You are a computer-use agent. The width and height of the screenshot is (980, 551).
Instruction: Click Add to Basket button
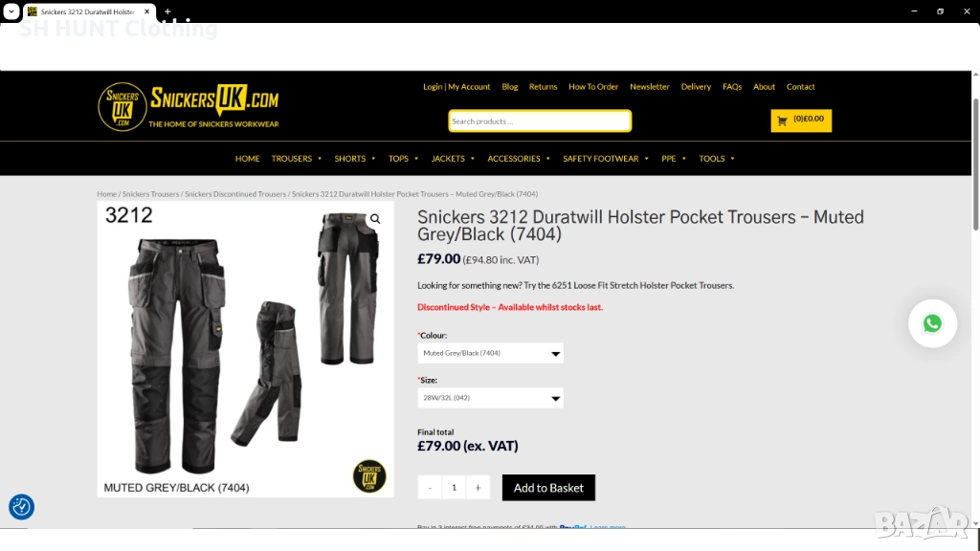tap(548, 488)
